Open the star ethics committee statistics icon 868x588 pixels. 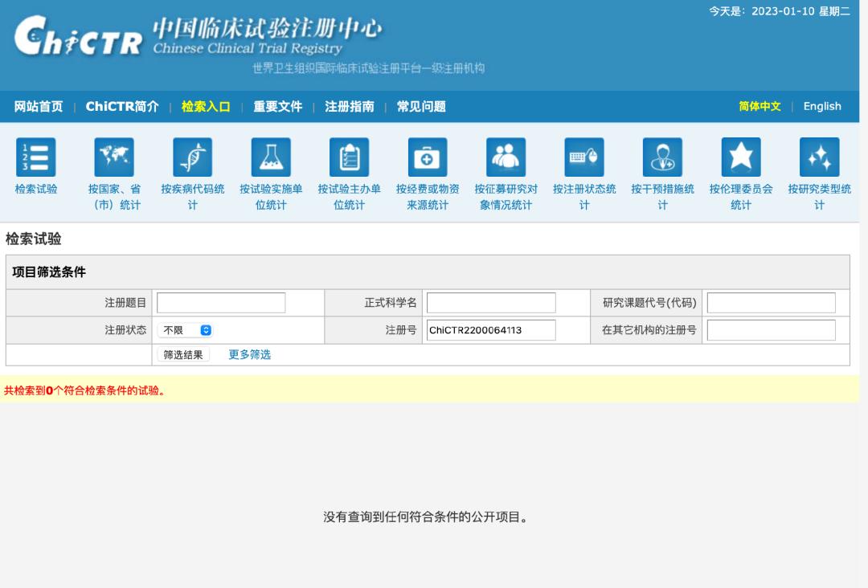[741, 157]
